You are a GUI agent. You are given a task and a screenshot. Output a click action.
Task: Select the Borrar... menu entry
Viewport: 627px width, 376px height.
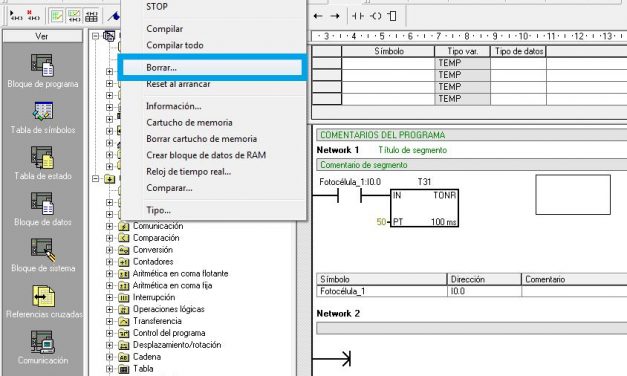coord(214,68)
